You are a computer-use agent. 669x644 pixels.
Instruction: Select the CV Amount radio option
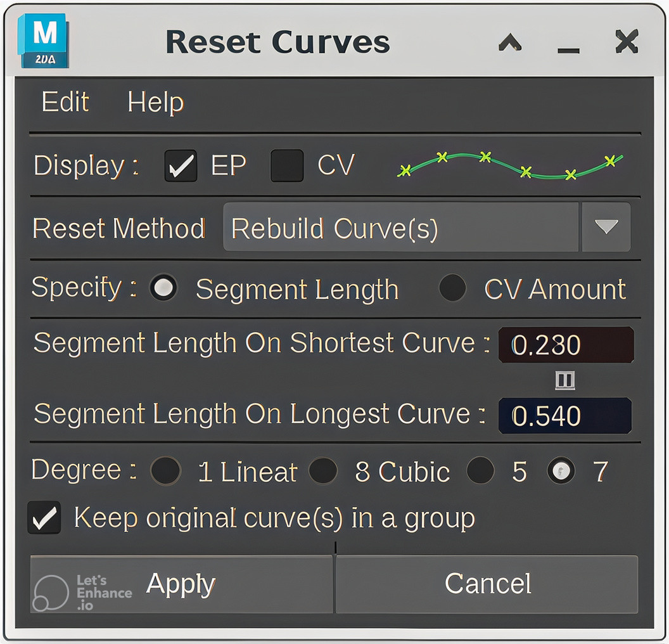click(452, 288)
